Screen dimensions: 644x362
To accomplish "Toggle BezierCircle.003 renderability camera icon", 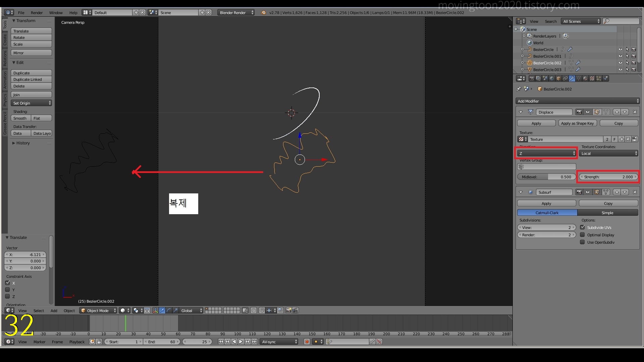I will pos(634,69).
